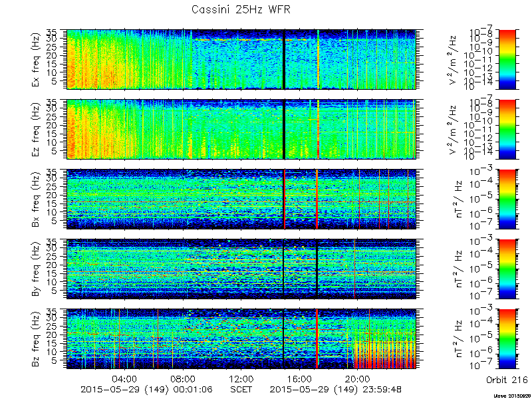Click the Ez panel color bar
Image resolution: width=532 pixels, height=399 pixels.
(507, 129)
